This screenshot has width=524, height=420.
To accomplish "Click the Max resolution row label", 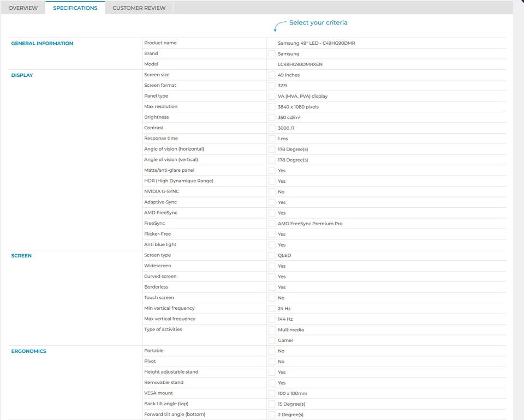I will click(160, 106).
